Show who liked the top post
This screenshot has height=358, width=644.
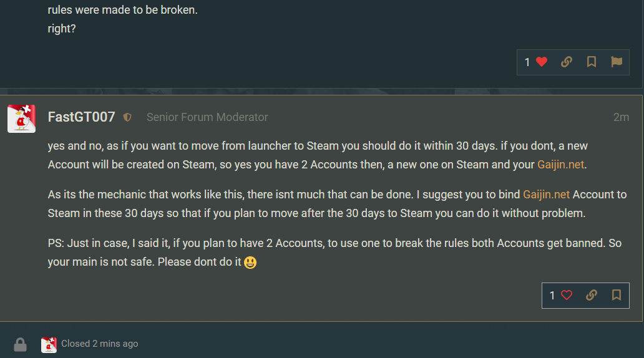(527, 62)
